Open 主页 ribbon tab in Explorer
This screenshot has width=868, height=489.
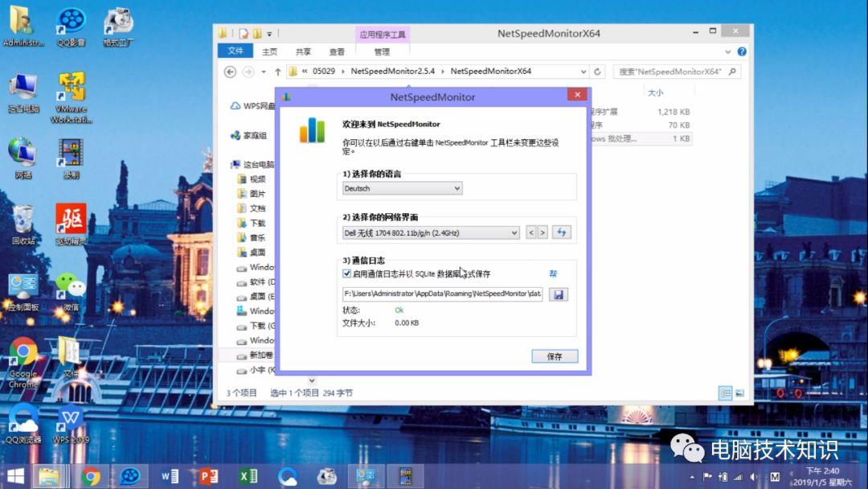[269, 51]
